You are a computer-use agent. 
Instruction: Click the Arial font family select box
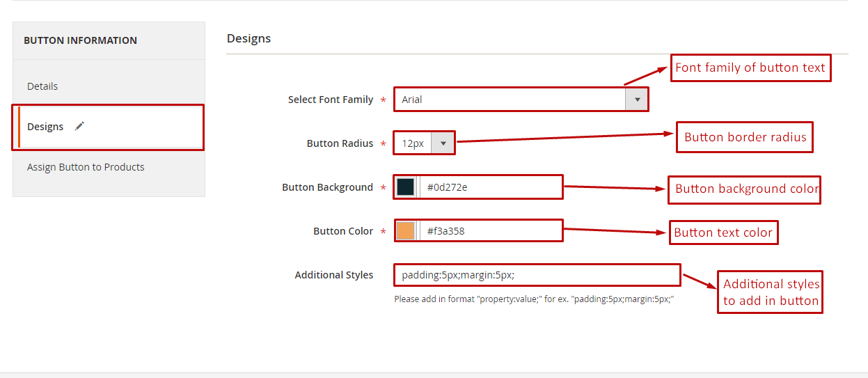coord(512,100)
